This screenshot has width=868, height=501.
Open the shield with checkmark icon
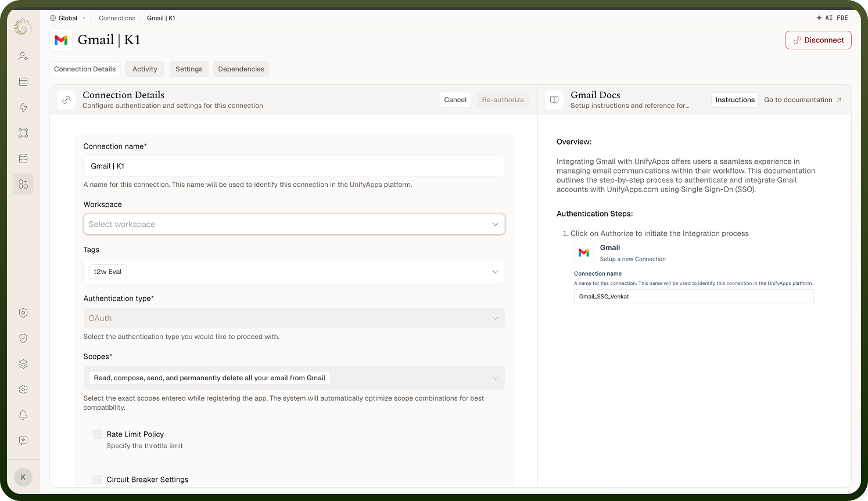coord(23,338)
